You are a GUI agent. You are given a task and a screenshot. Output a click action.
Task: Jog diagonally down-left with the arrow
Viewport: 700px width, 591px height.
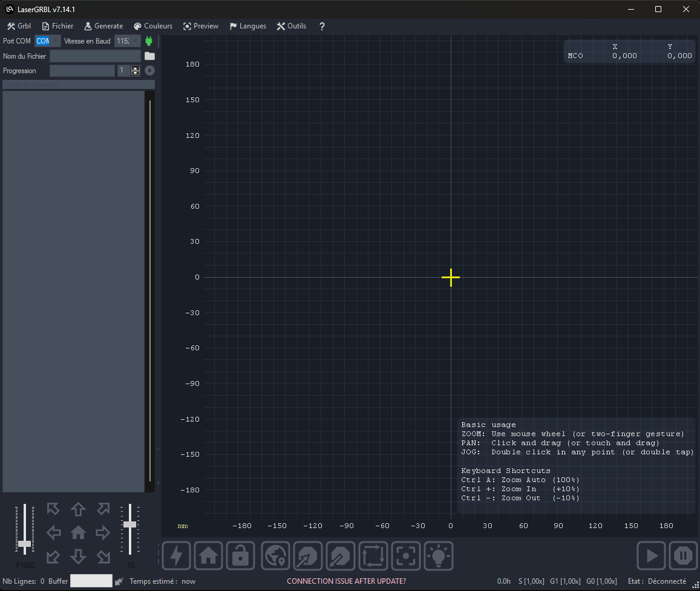53,557
